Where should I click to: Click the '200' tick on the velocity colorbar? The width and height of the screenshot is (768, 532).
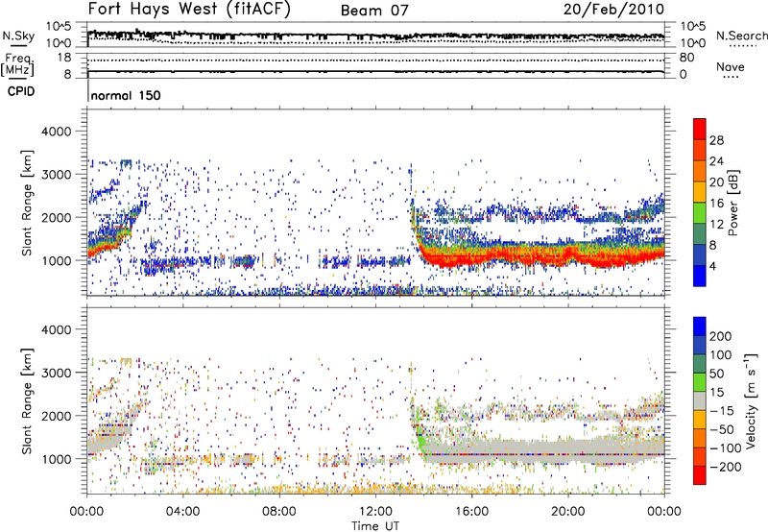721,336
